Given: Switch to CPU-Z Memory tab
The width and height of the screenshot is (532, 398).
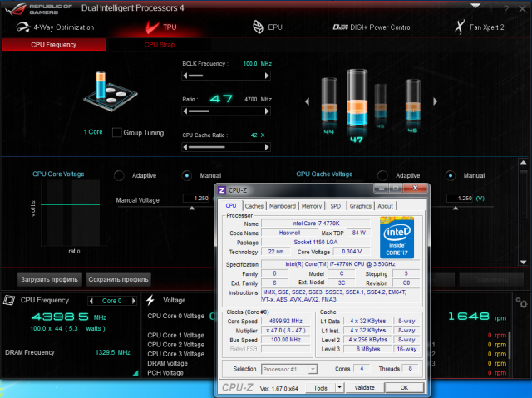Looking at the screenshot, I should click(312, 206).
